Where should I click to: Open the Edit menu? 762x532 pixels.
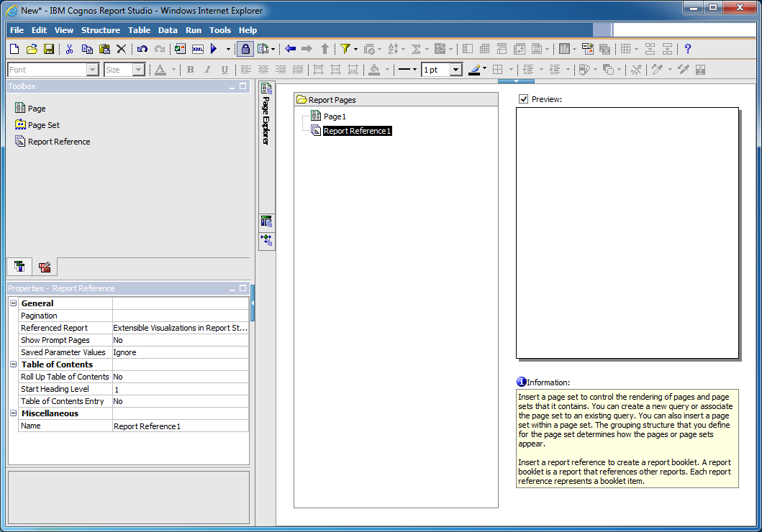click(40, 30)
